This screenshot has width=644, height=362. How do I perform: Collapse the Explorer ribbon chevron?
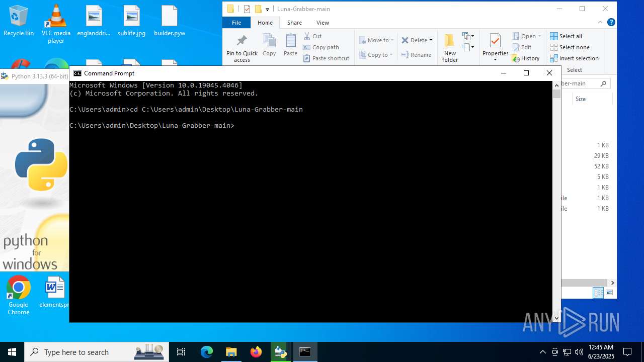coord(600,23)
